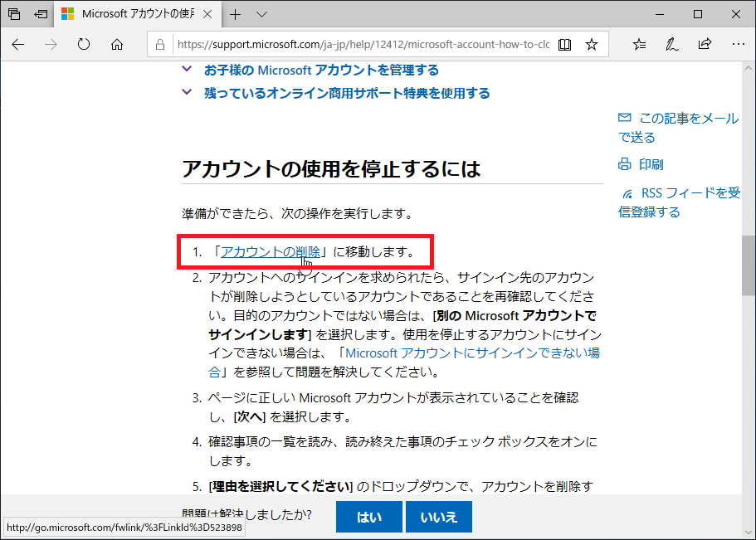Click the bold [次へ] text in step 3
The image size is (756, 540).
(x=250, y=416)
